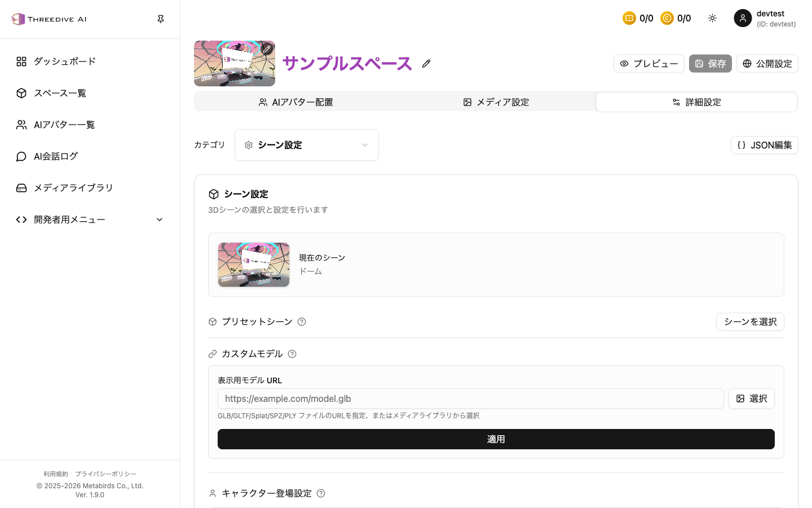Open the カテゴリ シーン設定 dropdown

307,145
